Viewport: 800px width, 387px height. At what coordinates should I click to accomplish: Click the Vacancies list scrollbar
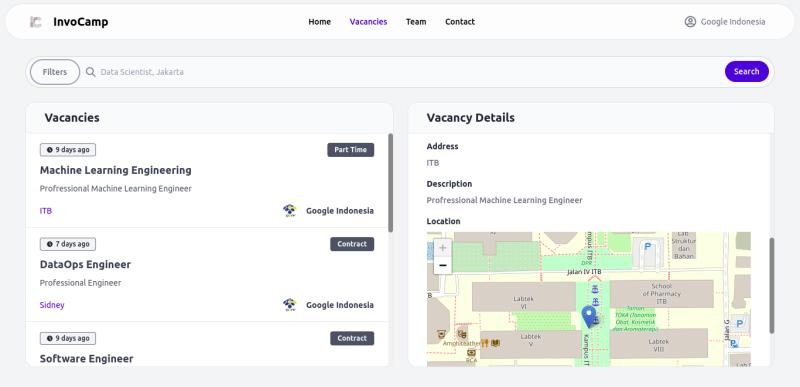(x=390, y=183)
